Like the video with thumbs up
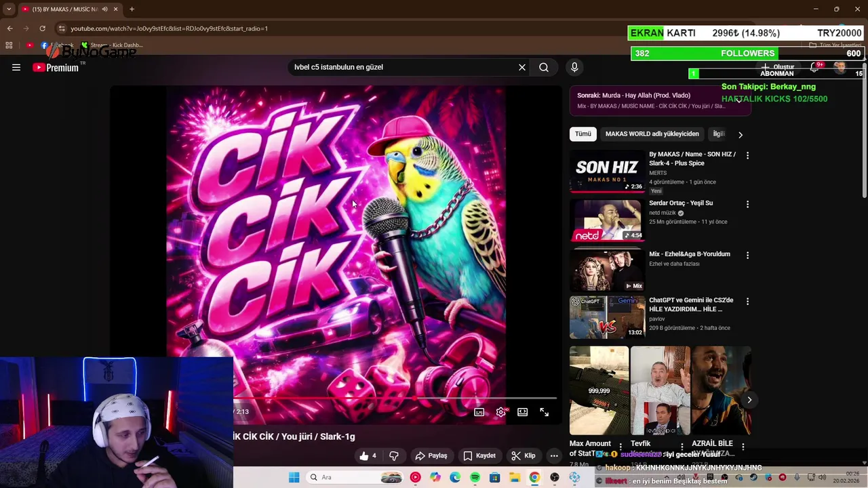The height and width of the screenshot is (488, 868). [369, 455]
